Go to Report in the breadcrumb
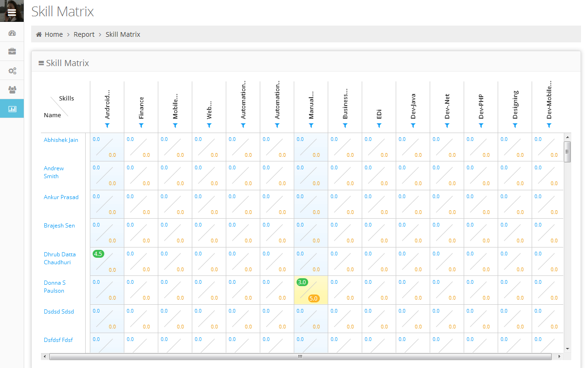The width and height of the screenshot is (588, 368). tap(84, 34)
